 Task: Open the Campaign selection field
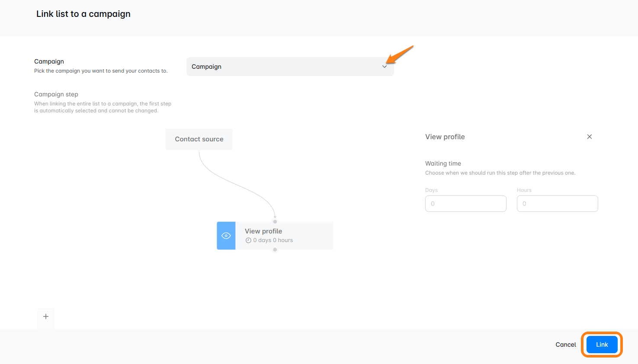pyautogui.click(x=285, y=67)
